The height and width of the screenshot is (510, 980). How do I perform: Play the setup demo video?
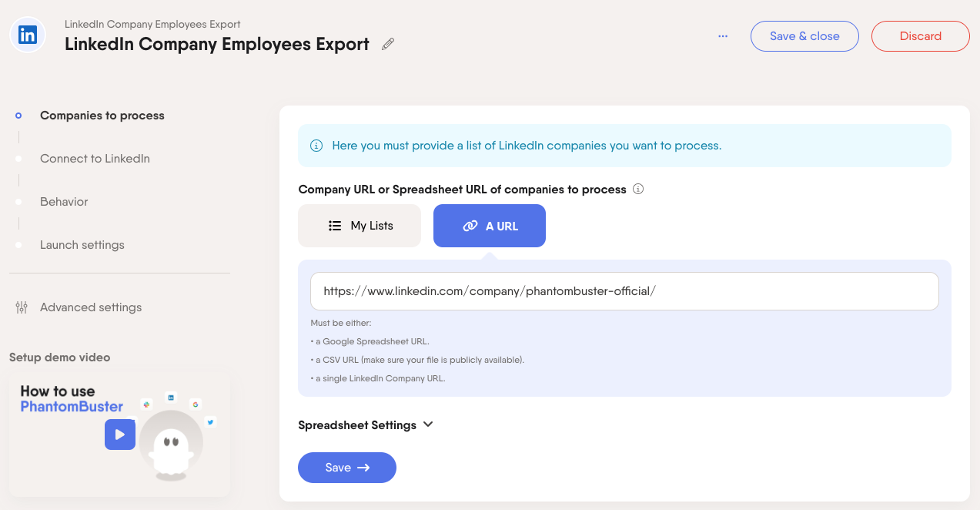[120, 435]
